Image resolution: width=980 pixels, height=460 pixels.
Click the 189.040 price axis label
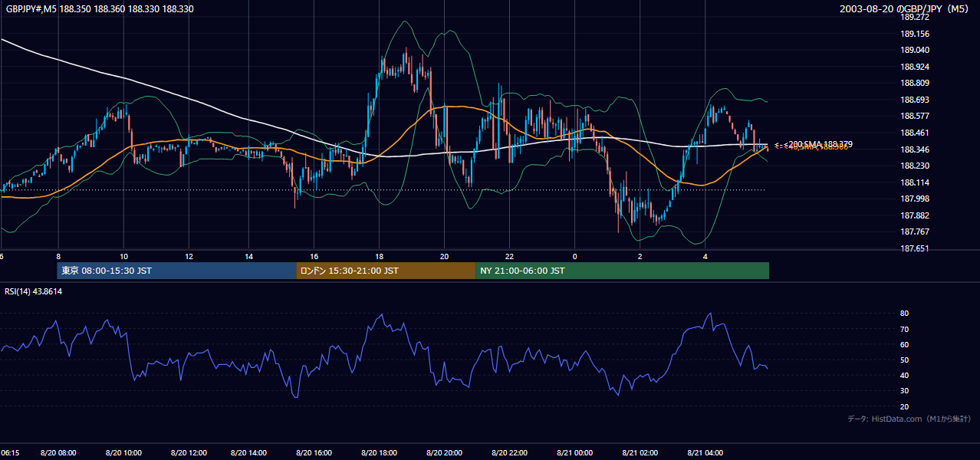[x=916, y=50]
